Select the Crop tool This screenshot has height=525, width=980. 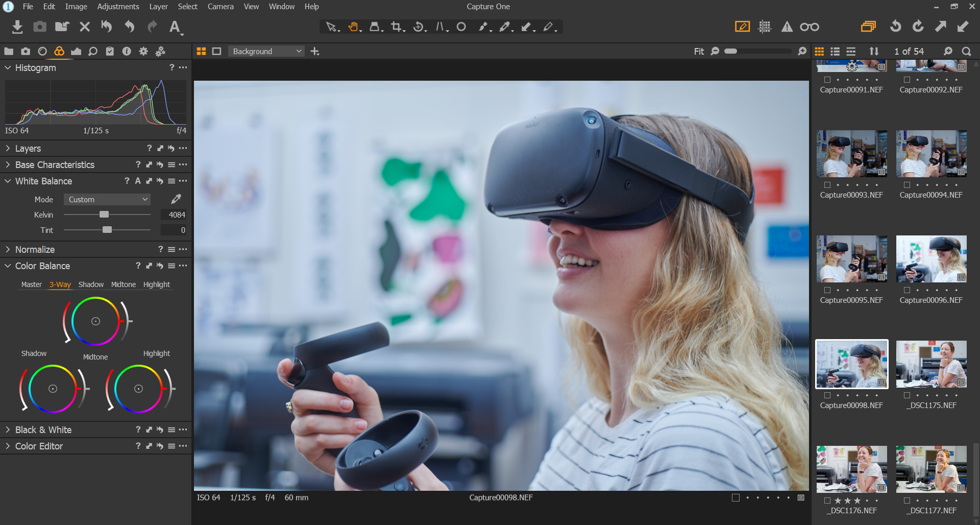(396, 27)
